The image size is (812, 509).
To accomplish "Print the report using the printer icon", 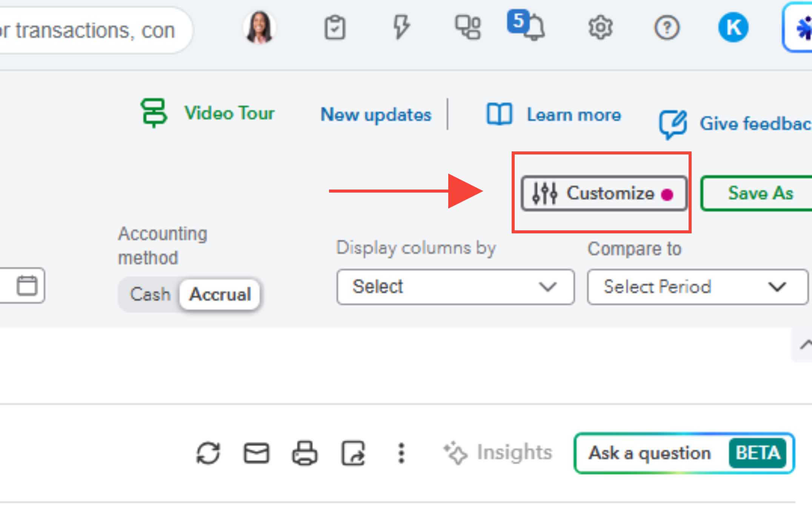I will click(x=304, y=453).
